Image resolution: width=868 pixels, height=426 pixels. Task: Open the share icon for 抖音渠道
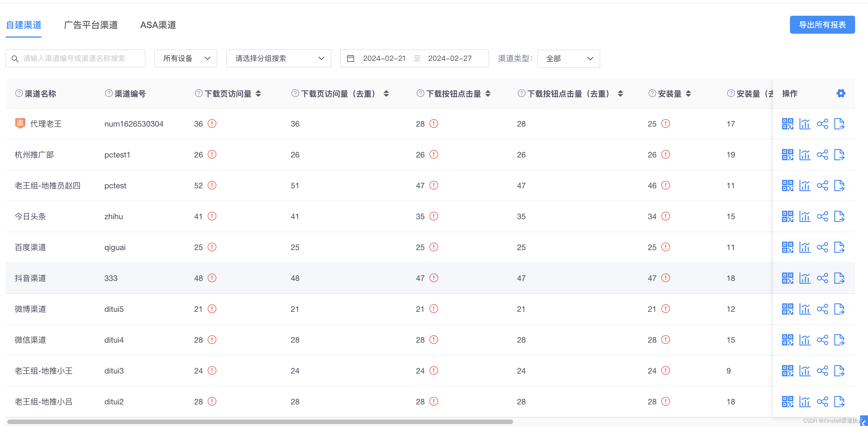pyautogui.click(x=823, y=278)
